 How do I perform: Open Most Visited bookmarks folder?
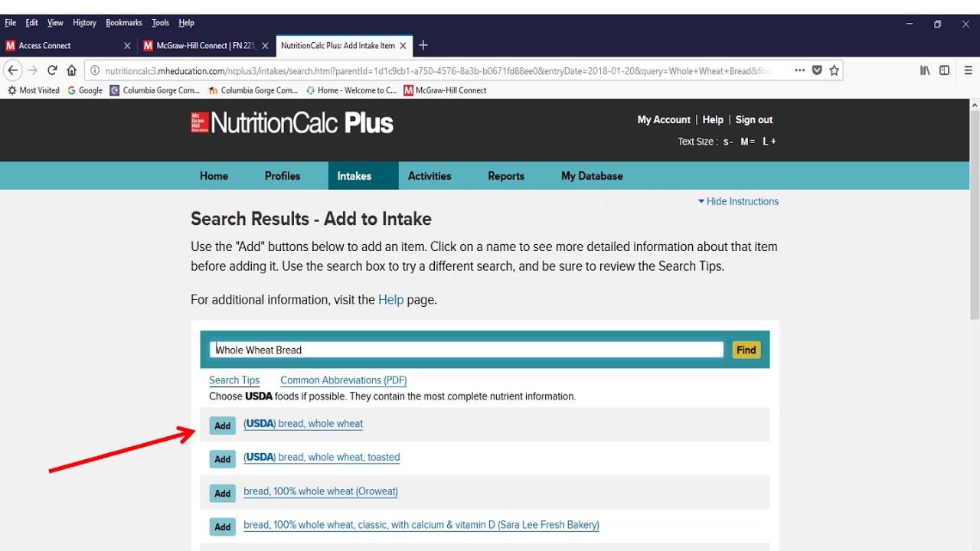34,90
